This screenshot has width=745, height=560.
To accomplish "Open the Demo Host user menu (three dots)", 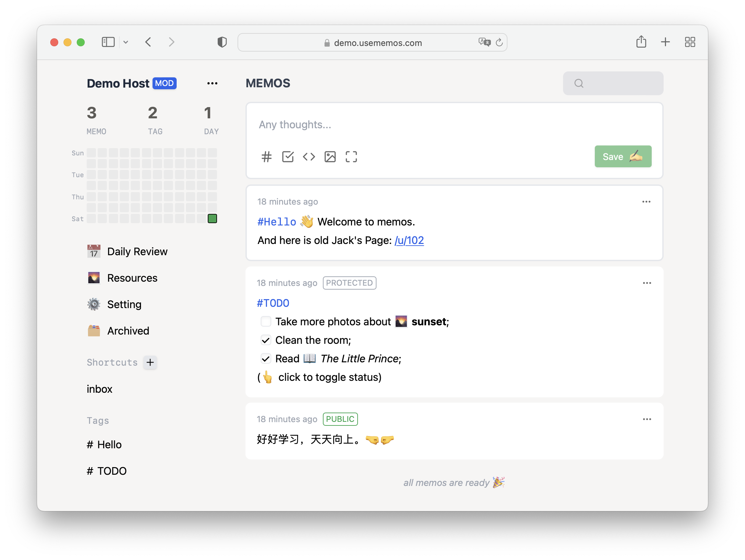I will [212, 83].
